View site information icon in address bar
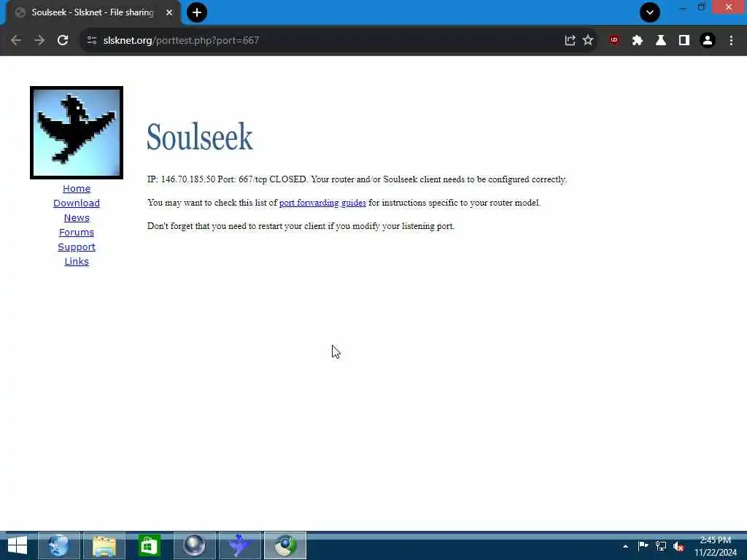 (x=92, y=41)
